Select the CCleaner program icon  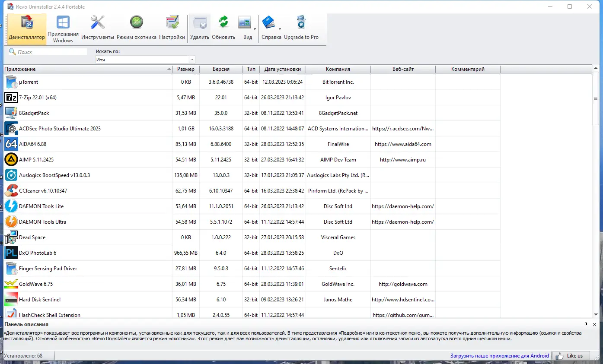point(11,190)
